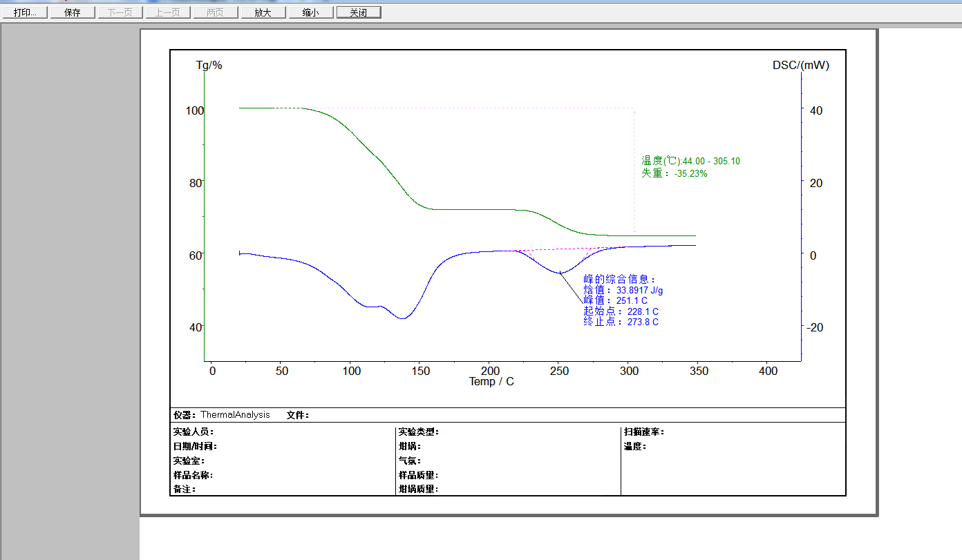This screenshot has width=962, height=560.
Task: Click the 失重 -35.23% annotation
Action: pos(674,173)
